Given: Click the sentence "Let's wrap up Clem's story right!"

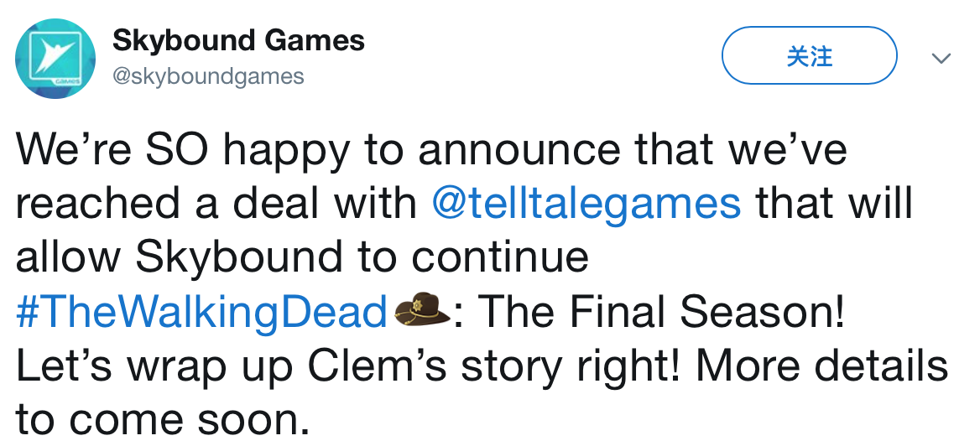Looking at the screenshot, I should 349,366.
